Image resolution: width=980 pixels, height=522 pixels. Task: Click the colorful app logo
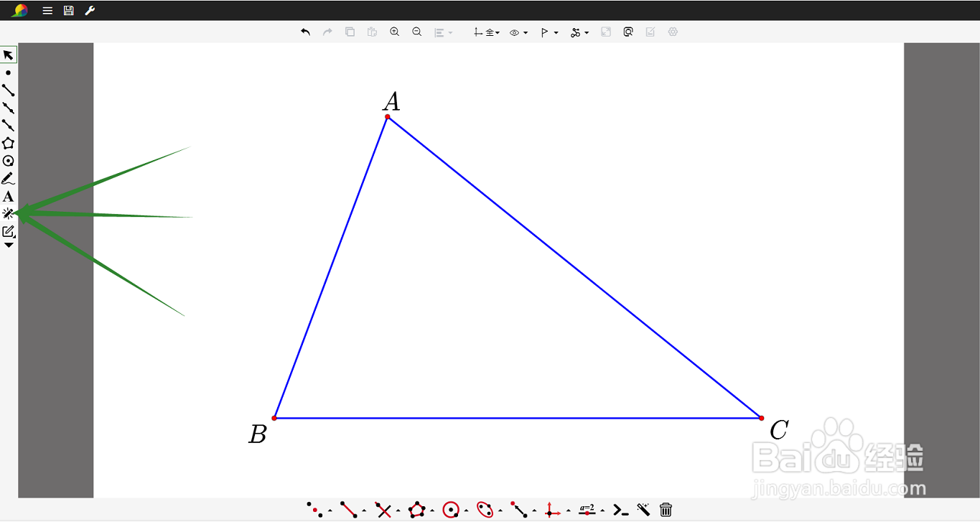coord(20,11)
